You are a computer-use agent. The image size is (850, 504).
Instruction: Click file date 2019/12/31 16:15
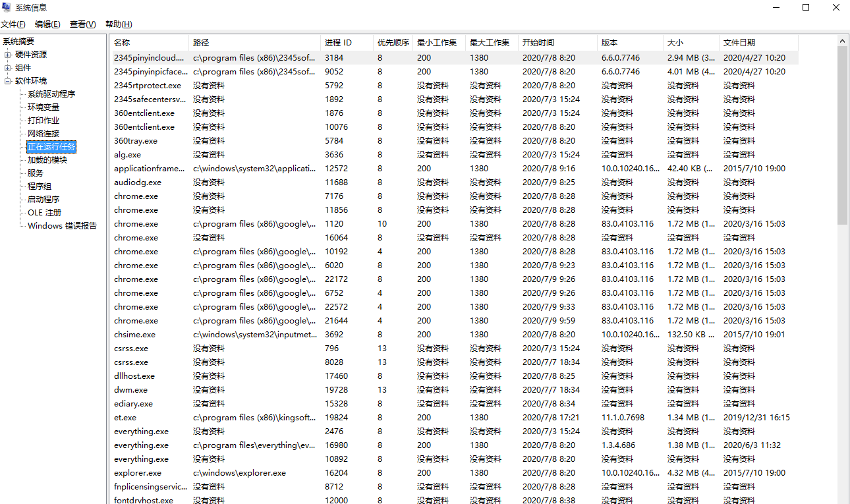pyautogui.click(x=756, y=417)
